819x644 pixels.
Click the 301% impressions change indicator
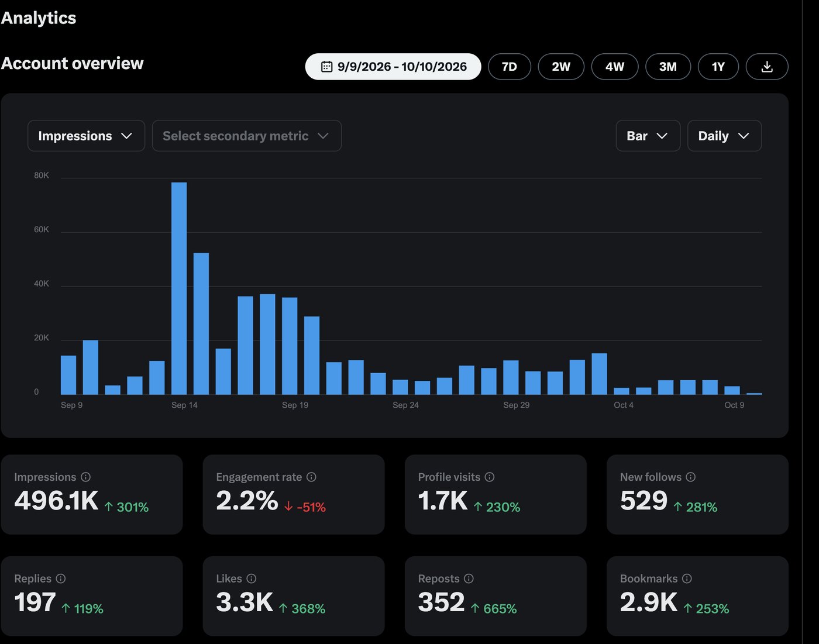pyautogui.click(x=126, y=507)
